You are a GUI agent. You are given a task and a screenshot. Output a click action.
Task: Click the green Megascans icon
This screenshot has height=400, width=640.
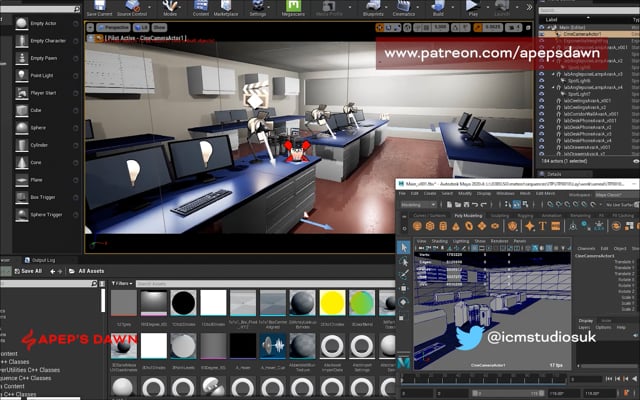(293, 7)
